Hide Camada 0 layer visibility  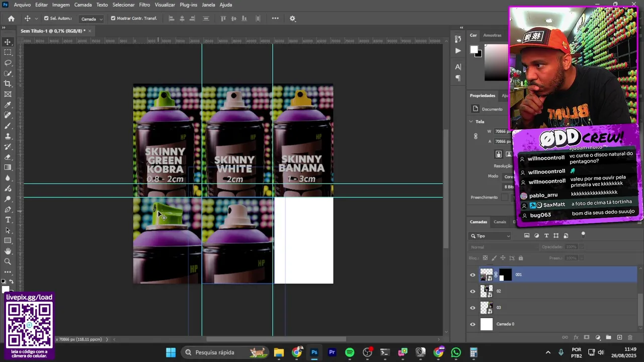[472, 324]
